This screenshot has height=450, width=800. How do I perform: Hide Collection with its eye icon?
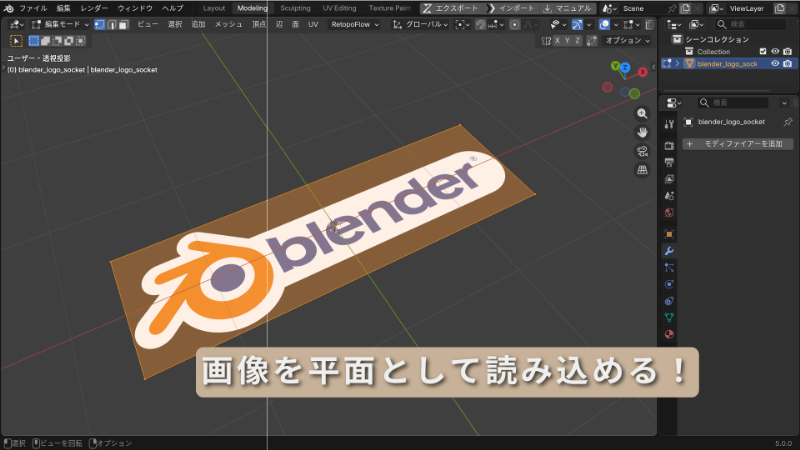[x=775, y=52]
